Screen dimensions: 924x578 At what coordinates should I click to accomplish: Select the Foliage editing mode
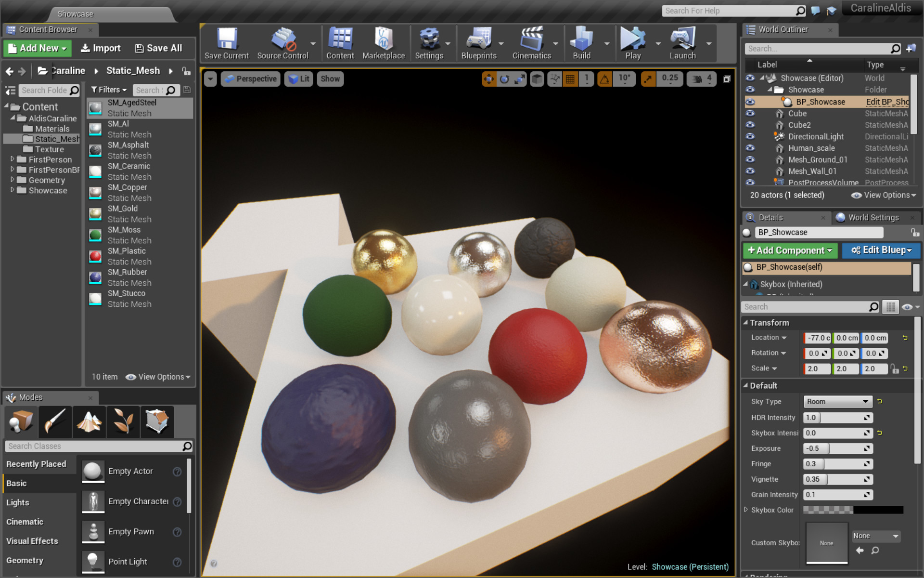click(x=123, y=421)
